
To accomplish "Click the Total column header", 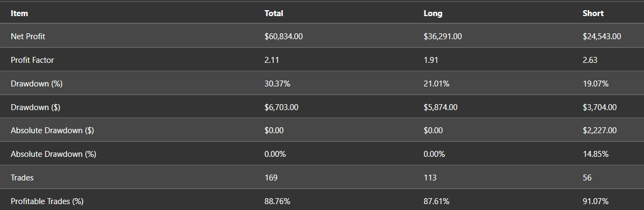I will pyautogui.click(x=274, y=13).
